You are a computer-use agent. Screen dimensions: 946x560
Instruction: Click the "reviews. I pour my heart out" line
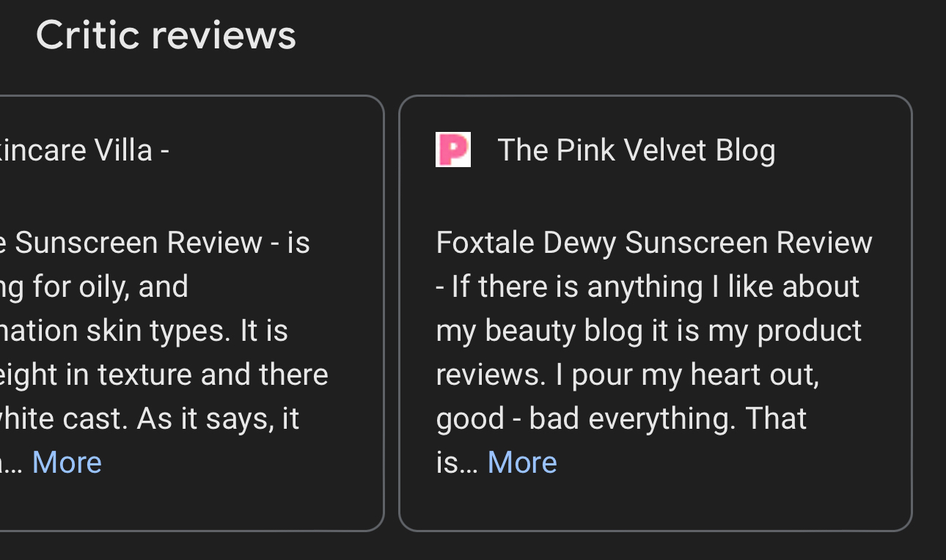coord(627,375)
